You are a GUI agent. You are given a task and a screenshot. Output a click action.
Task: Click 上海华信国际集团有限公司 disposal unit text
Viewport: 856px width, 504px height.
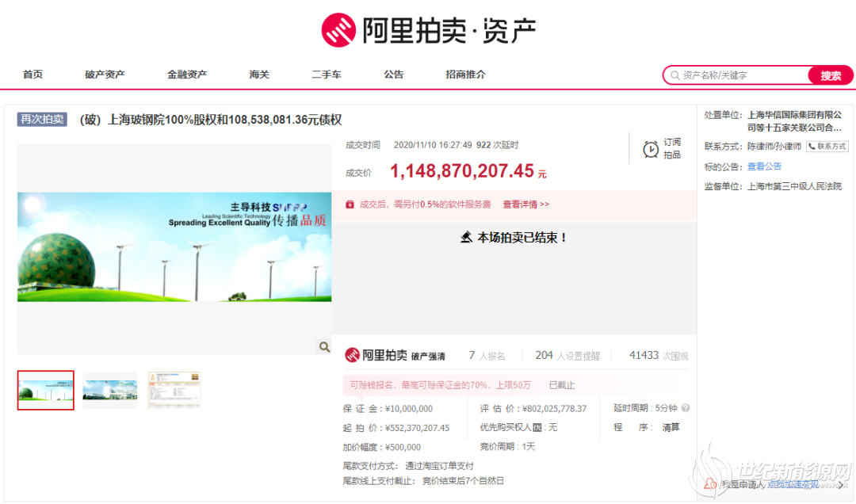[795, 121]
